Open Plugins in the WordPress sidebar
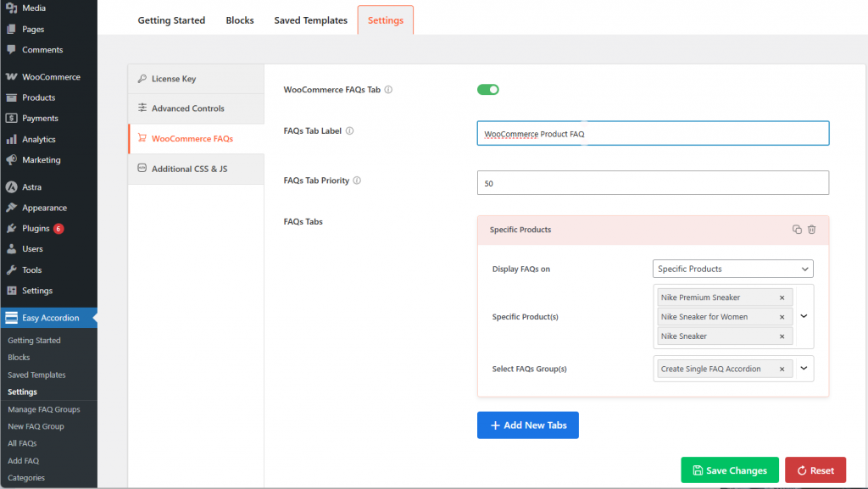Screen dimensions: 868x489 [x=36, y=229]
